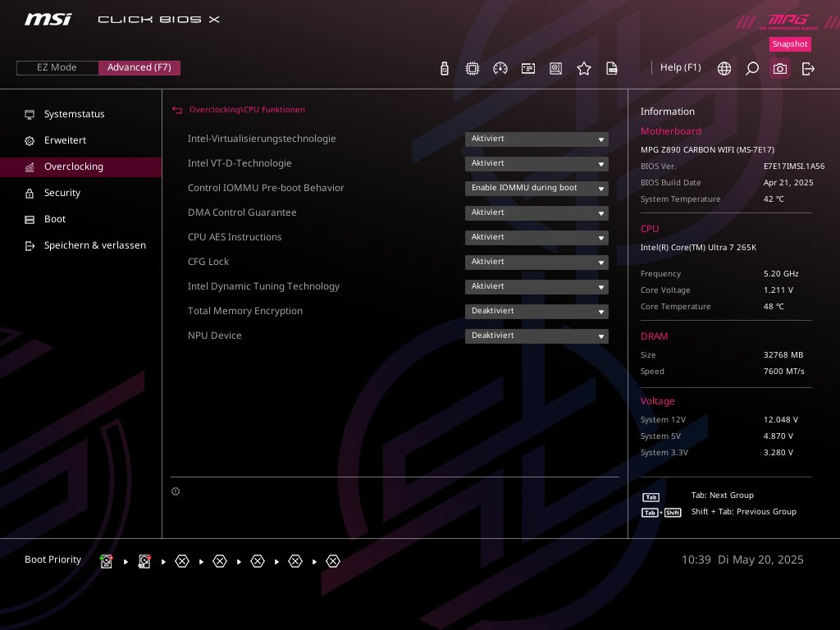Open Boot menu

[x=80, y=219]
